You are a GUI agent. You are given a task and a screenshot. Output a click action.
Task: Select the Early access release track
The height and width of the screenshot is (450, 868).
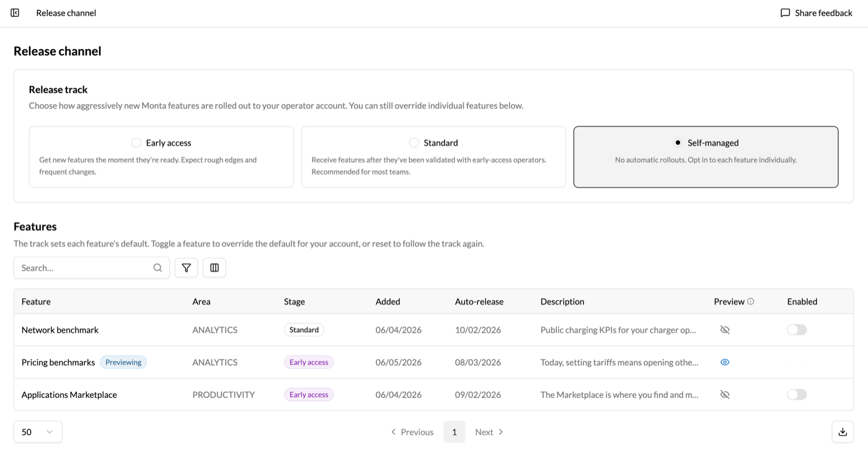(161, 157)
